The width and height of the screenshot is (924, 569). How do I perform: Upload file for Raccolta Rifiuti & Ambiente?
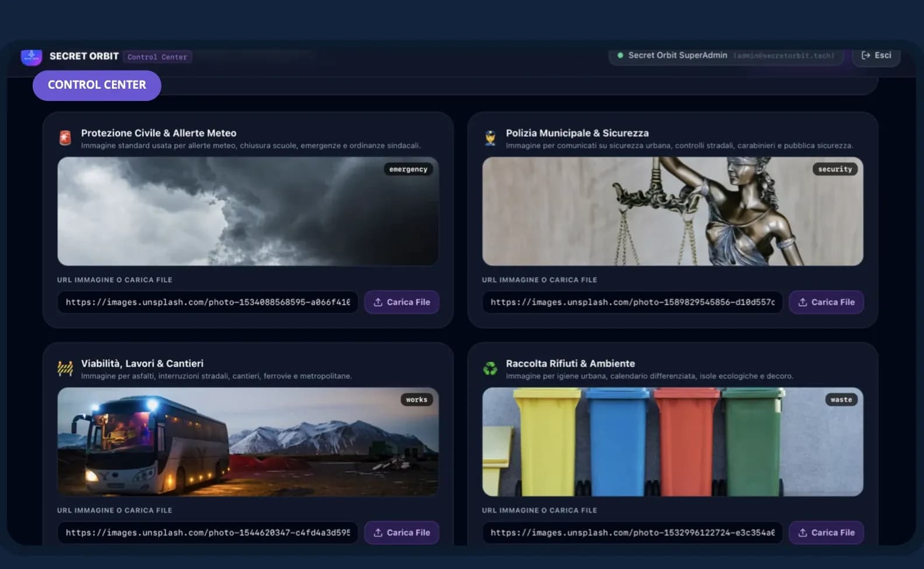point(827,533)
